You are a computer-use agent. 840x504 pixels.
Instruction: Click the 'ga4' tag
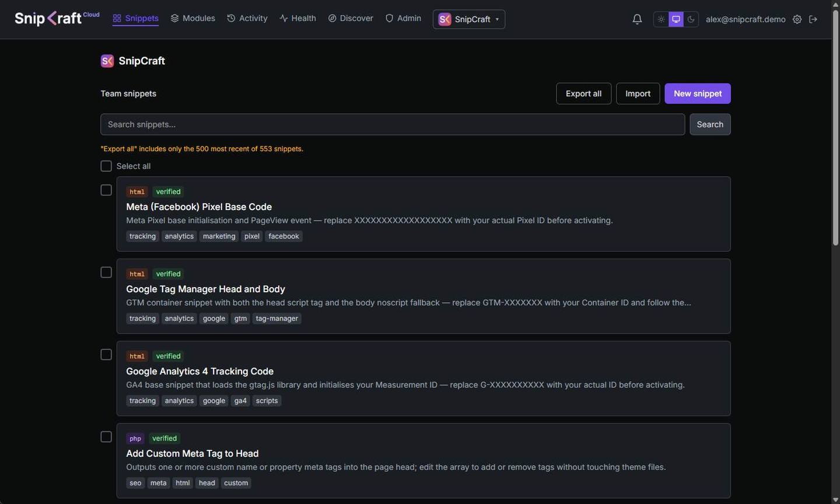pos(240,401)
